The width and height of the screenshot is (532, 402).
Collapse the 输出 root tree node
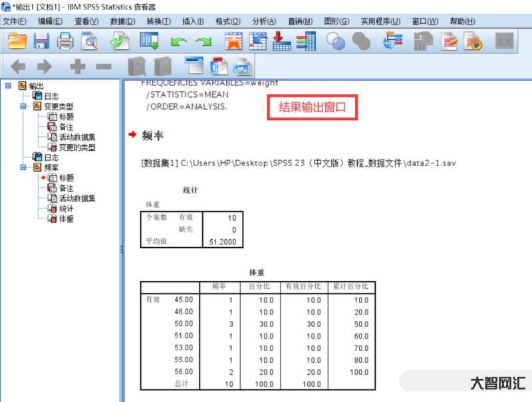pyautogui.click(x=9, y=86)
